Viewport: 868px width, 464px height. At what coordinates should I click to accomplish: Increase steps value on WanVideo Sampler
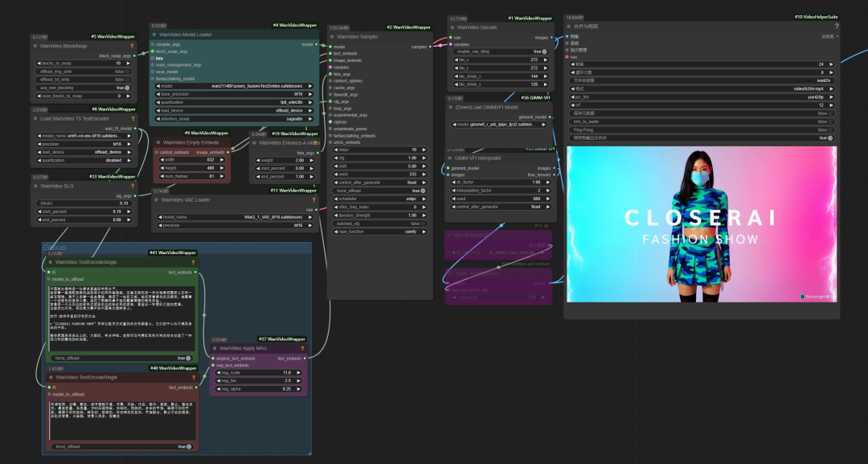click(424, 150)
